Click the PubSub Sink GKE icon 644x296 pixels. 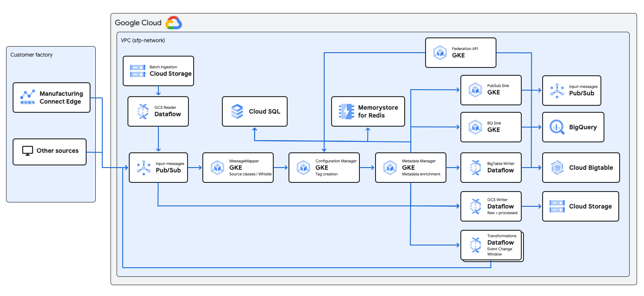475,90
